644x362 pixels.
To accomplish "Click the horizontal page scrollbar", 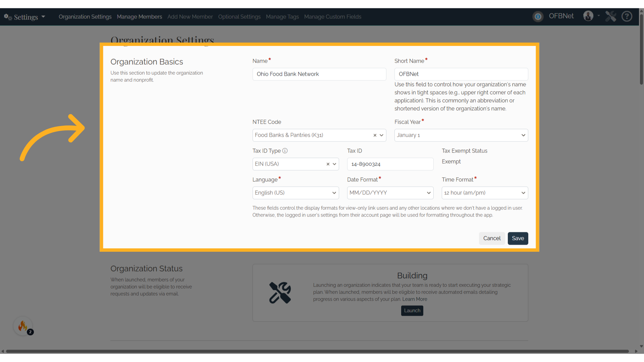I will (x=317, y=351).
